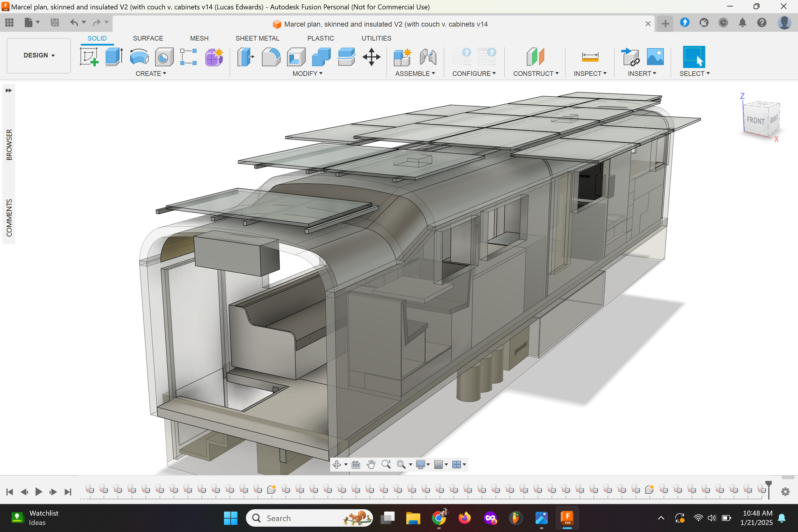
Task: Switch to the UTILITIES tab
Action: [376, 38]
